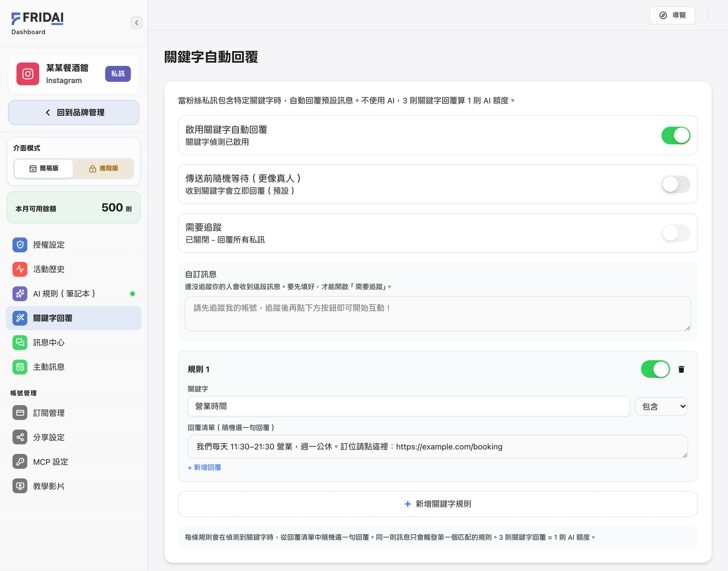
Task: Toggle off 規則 1 switch
Action: 655,369
